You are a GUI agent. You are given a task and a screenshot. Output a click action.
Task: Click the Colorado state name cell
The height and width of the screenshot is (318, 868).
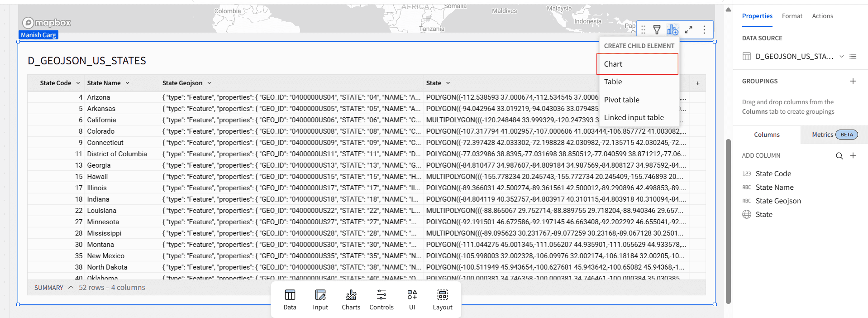[x=122, y=131]
